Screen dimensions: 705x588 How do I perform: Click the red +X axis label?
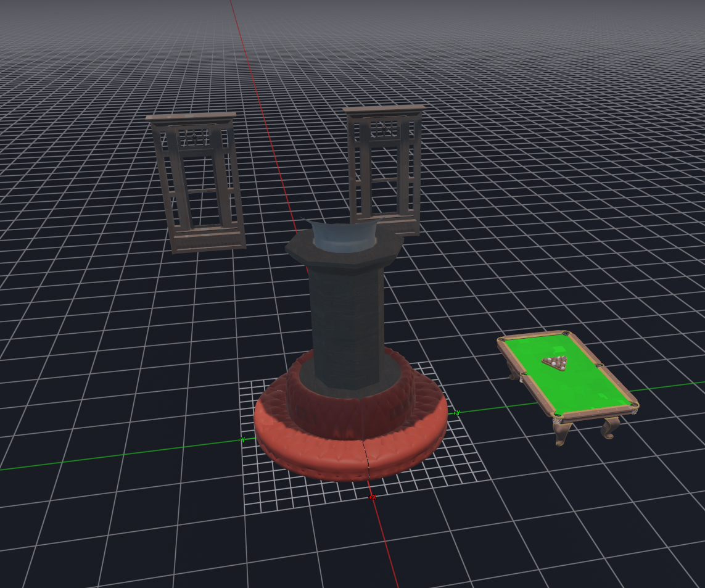pos(373,497)
